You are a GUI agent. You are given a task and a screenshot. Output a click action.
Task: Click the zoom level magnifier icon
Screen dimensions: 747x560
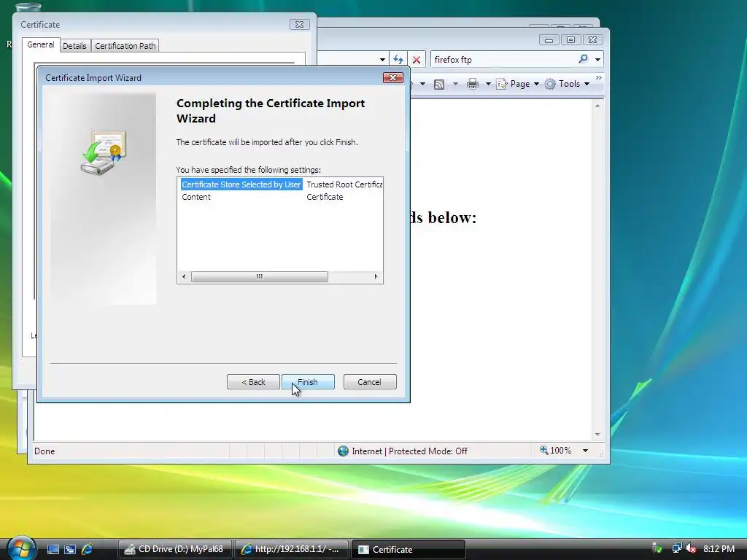tap(543, 450)
